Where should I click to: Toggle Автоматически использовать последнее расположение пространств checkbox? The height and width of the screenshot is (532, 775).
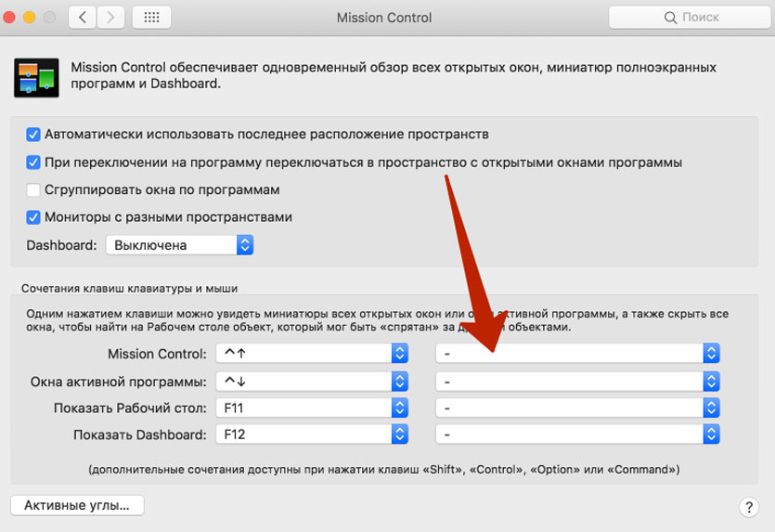33,134
